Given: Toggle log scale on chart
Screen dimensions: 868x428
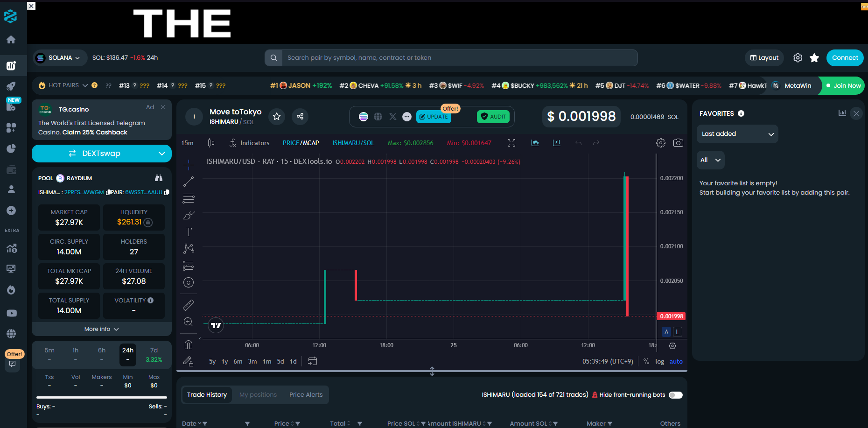Looking at the screenshot, I should (659, 361).
